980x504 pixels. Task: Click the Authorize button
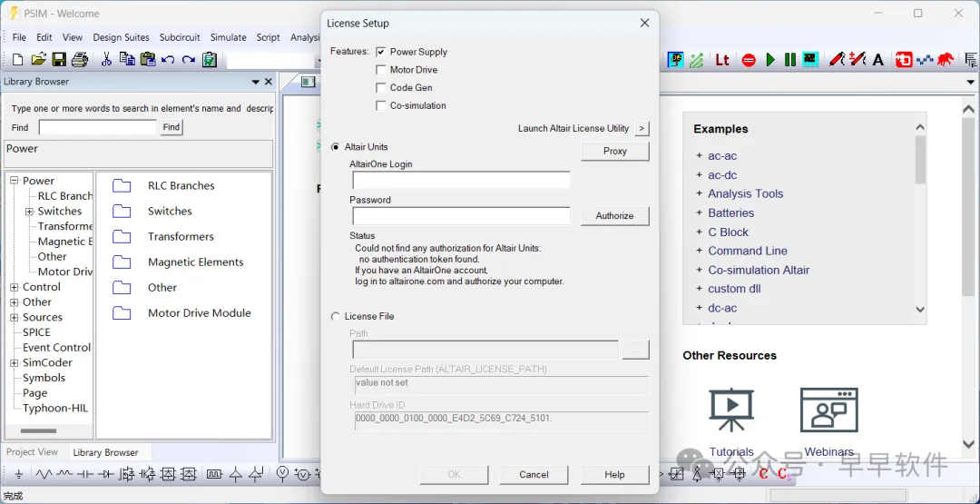pos(615,216)
